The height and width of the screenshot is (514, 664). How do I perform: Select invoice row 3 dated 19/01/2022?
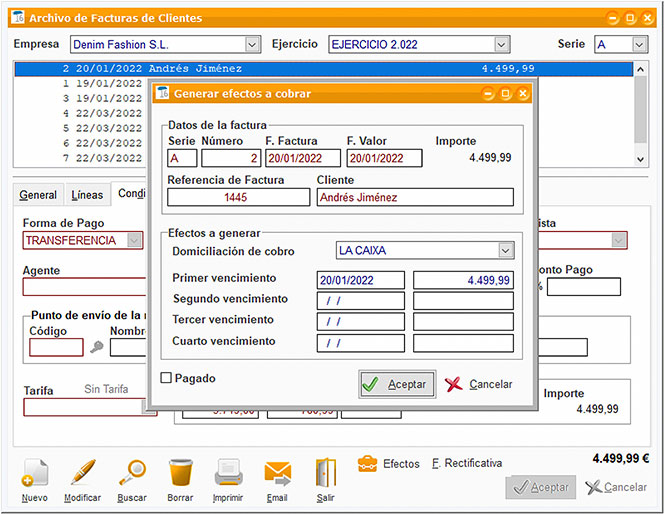point(80,98)
